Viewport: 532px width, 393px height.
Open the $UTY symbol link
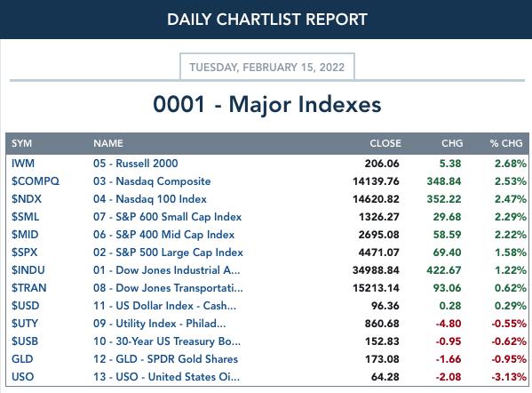click(x=25, y=324)
